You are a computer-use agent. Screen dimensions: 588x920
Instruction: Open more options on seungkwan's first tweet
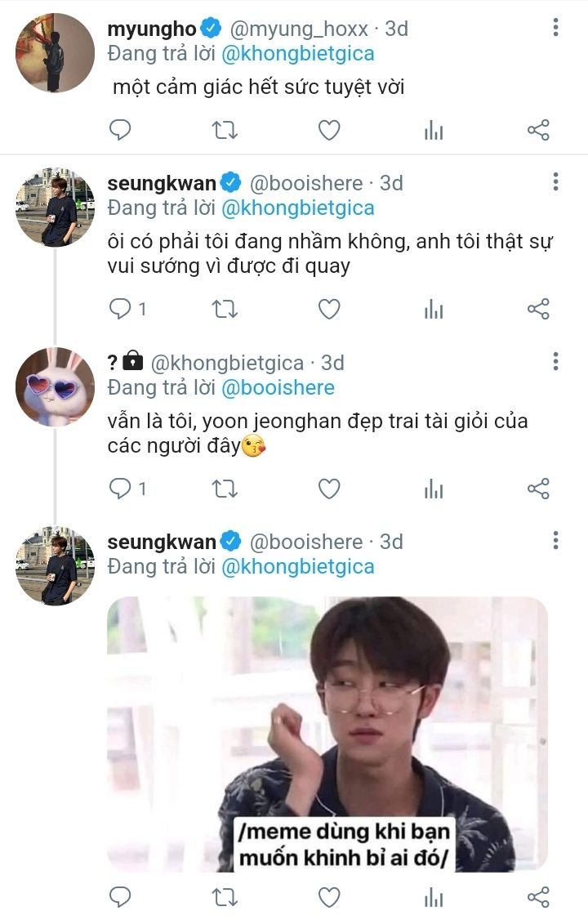[x=555, y=182]
